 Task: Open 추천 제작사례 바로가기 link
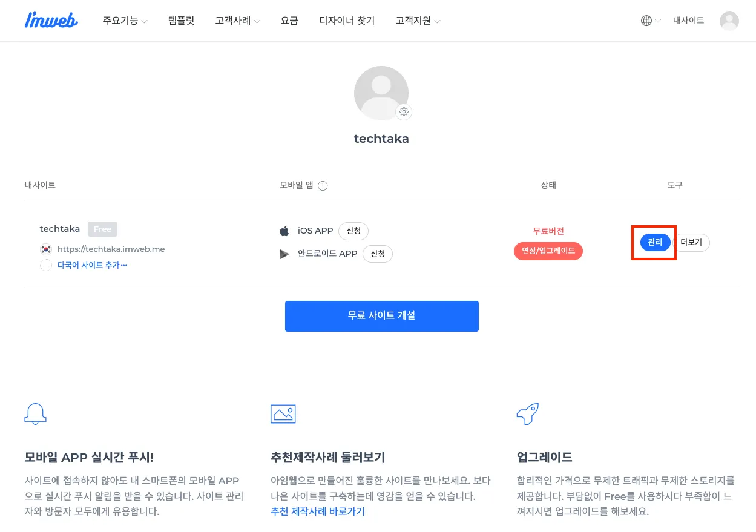(x=318, y=511)
